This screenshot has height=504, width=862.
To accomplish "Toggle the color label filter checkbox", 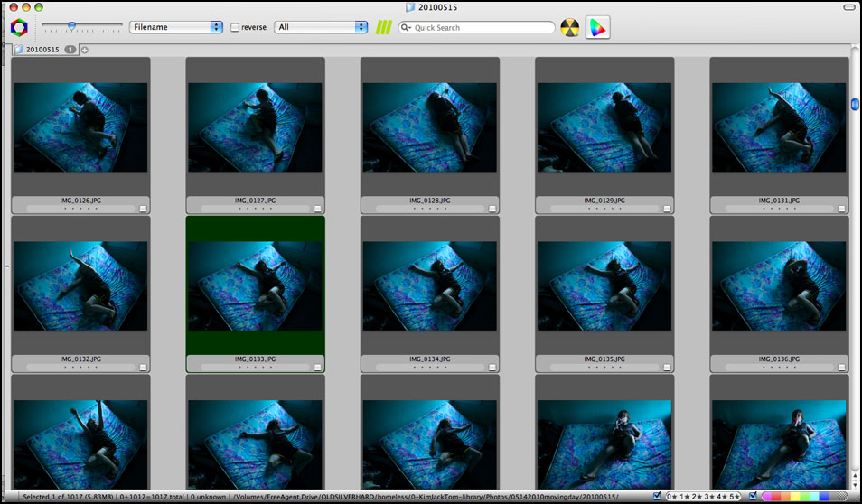I will [753, 496].
